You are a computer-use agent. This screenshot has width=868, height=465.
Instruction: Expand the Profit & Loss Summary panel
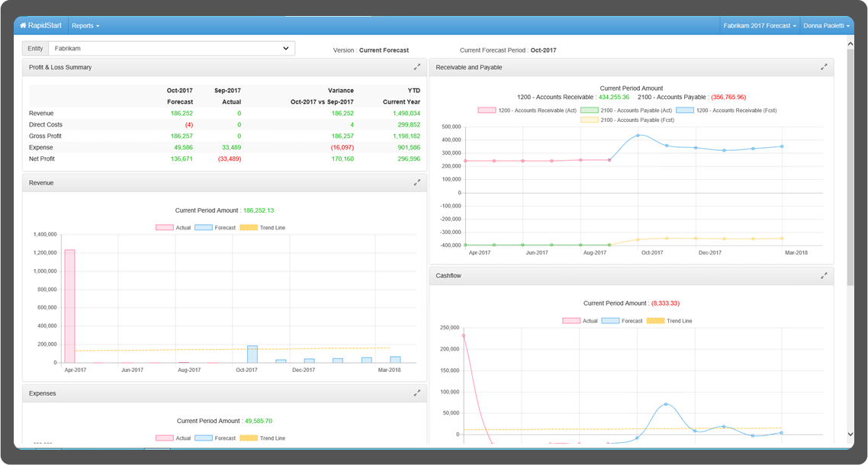[x=417, y=66]
